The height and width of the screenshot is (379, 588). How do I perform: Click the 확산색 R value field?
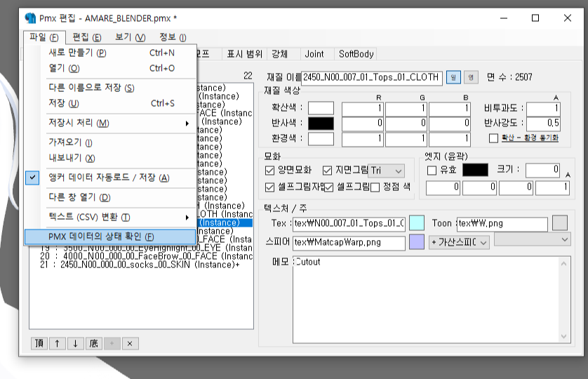click(363, 109)
